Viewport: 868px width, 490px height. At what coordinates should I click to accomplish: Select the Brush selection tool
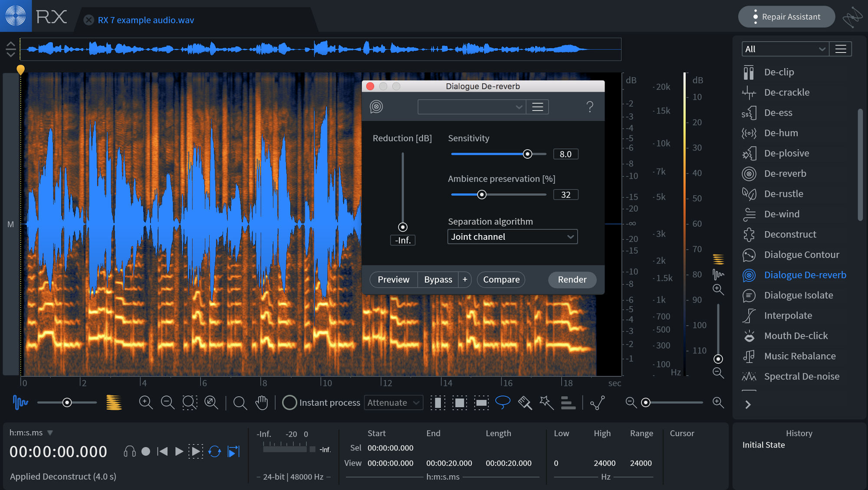click(x=525, y=402)
